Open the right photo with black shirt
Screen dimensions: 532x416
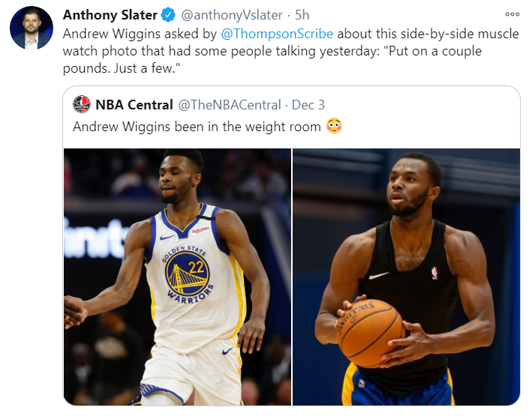tap(406, 277)
